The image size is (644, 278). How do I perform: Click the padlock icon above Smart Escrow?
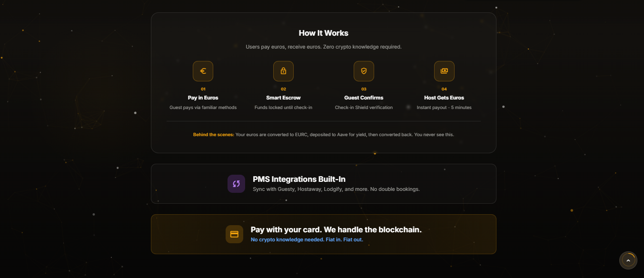[x=283, y=71]
